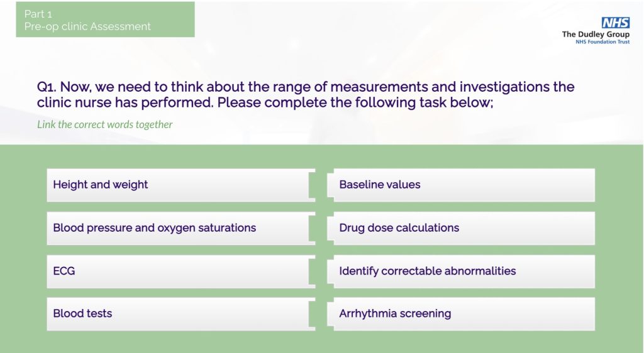Viewport: 644px width, 353px height.
Task: Click the Part 1 Pre-op clinic Assessment header
Action: point(105,19)
